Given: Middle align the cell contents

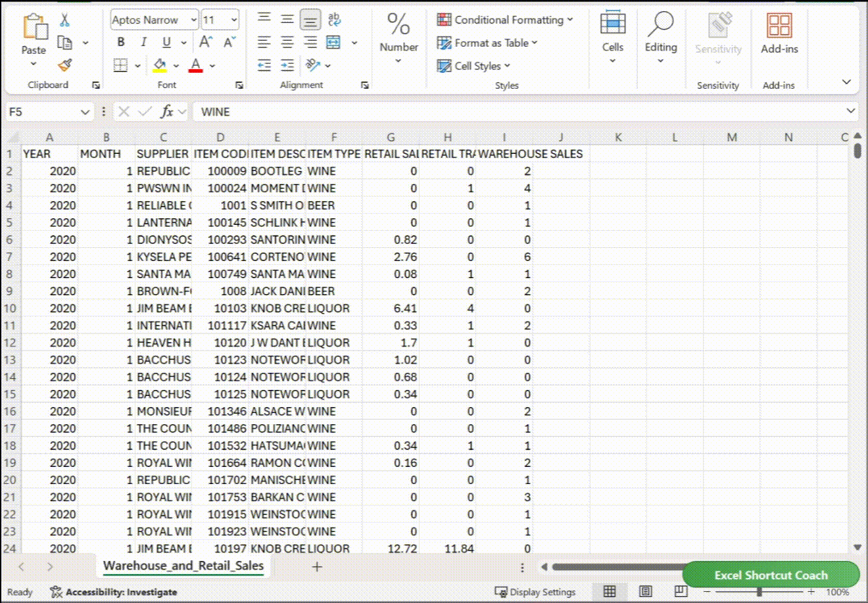Looking at the screenshot, I should 287,20.
